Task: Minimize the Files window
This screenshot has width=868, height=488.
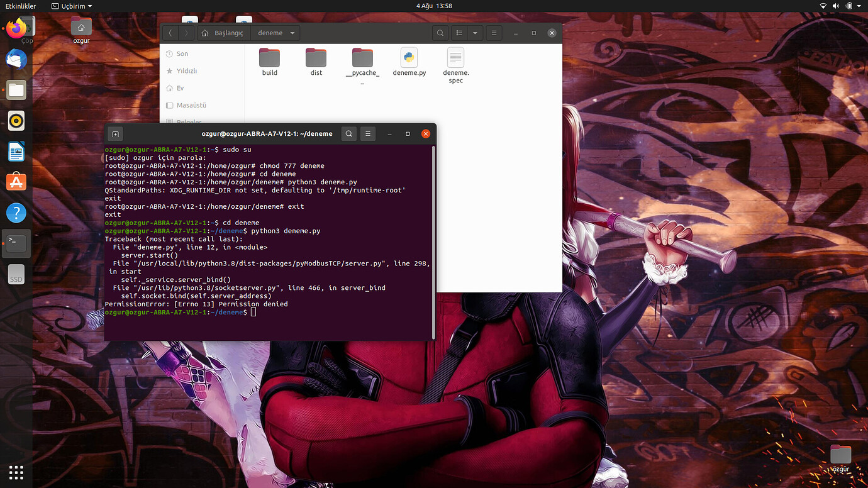Action: click(x=516, y=33)
